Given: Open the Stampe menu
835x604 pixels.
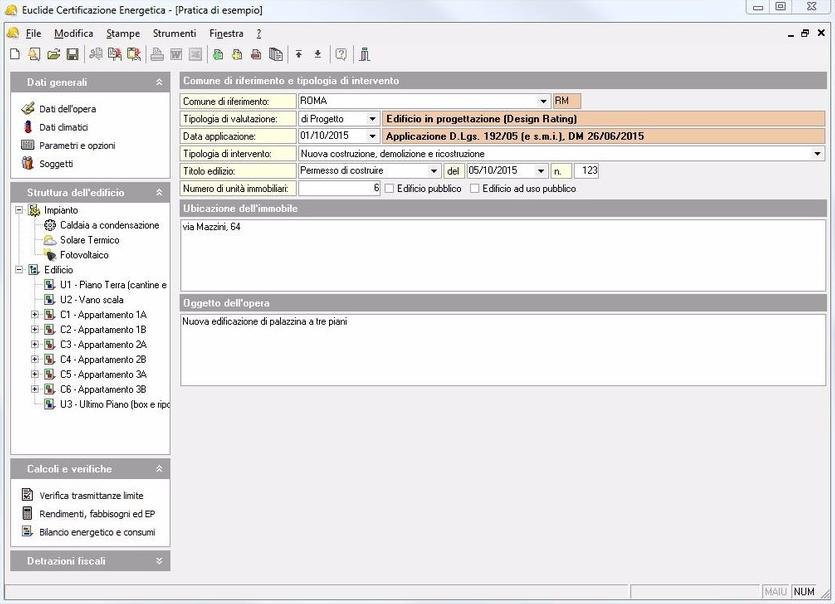Looking at the screenshot, I should point(123,33).
